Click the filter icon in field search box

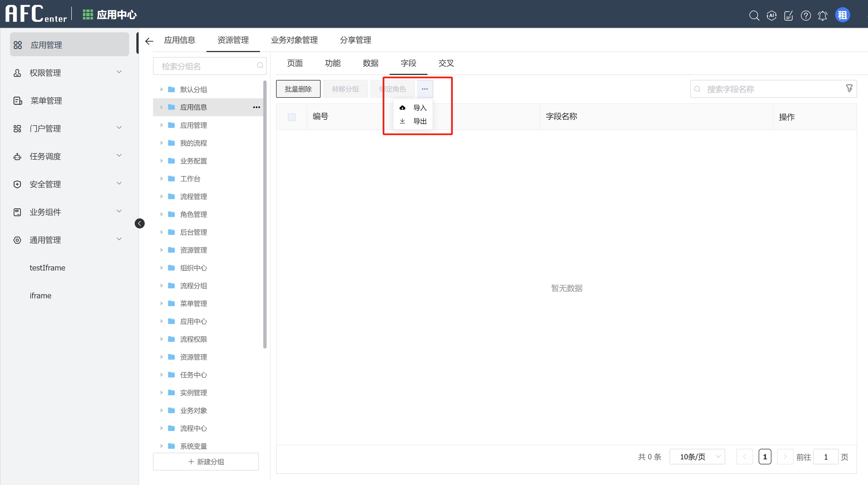point(849,88)
